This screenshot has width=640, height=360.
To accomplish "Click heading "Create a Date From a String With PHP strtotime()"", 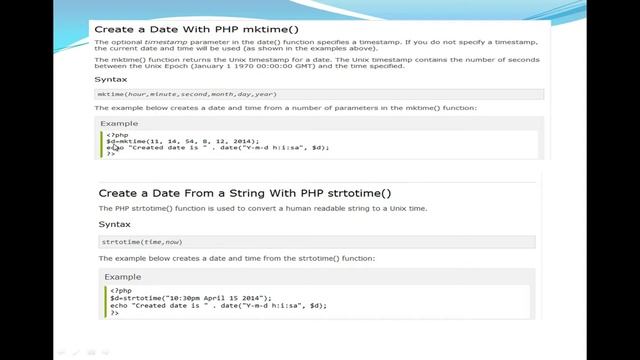I will coord(245,193).
